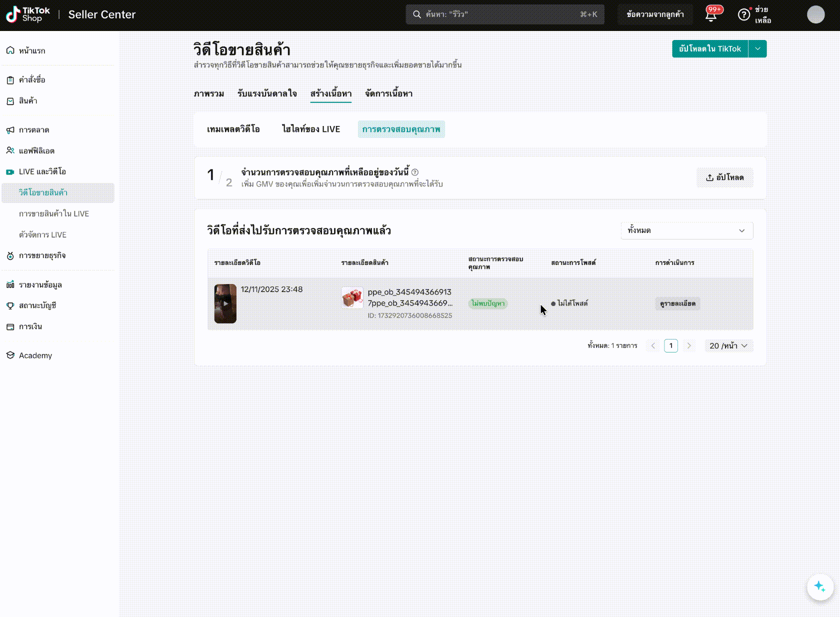Click the อัปโหลด button in quality check card
Viewport: 840px width, 617px height.
725,177
